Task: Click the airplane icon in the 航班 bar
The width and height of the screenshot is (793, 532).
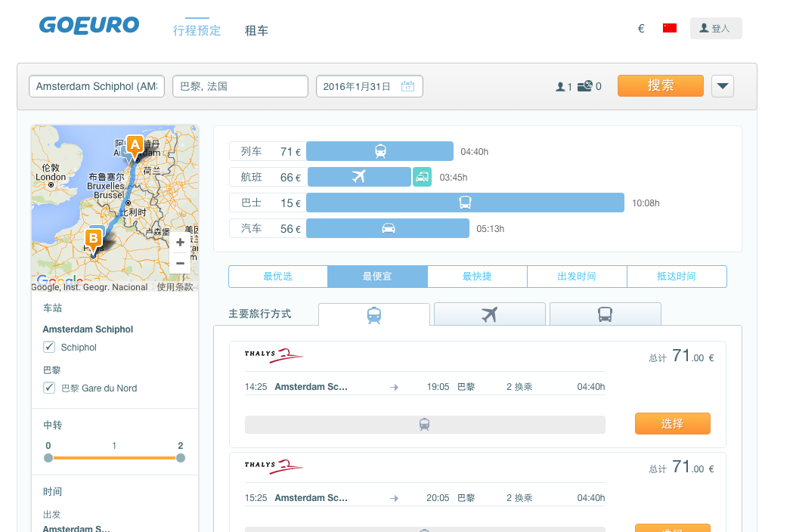Action: (x=358, y=177)
